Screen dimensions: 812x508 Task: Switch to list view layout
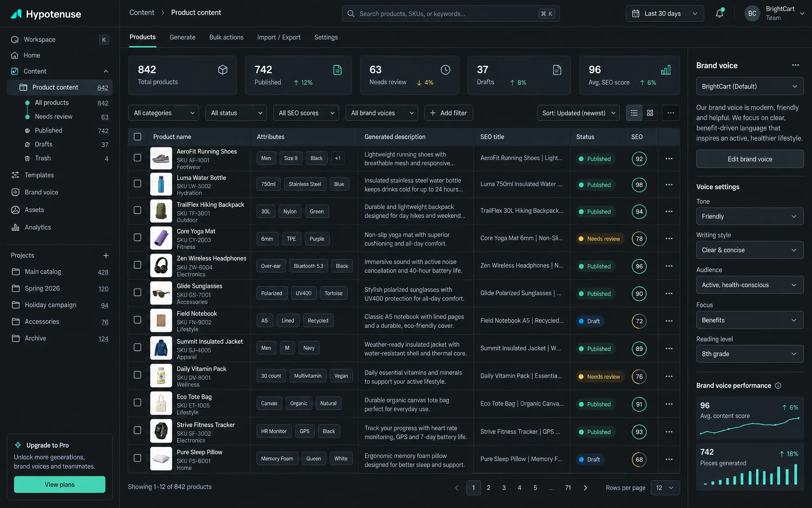(634, 113)
